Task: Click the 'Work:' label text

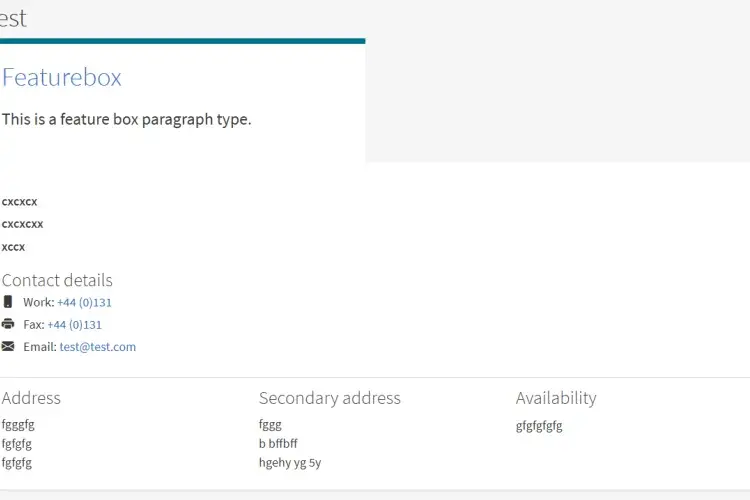Action: point(39,302)
